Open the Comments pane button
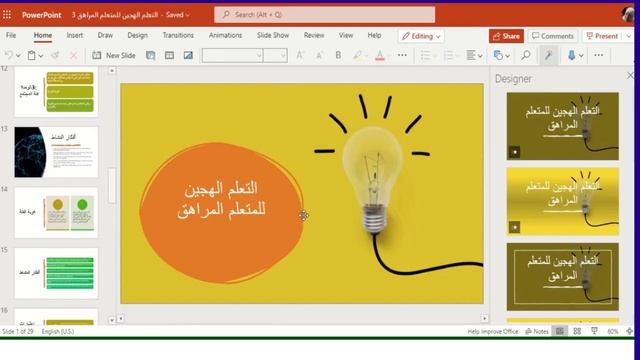Image resolution: width=640 pixels, height=360 pixels. click(x=553, y=36)
